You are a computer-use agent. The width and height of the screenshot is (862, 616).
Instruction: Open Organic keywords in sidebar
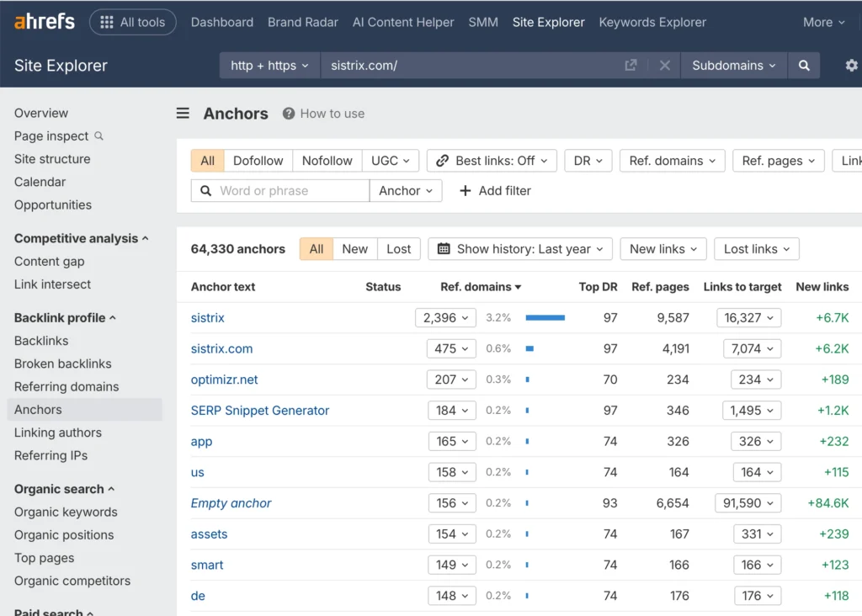66,512
